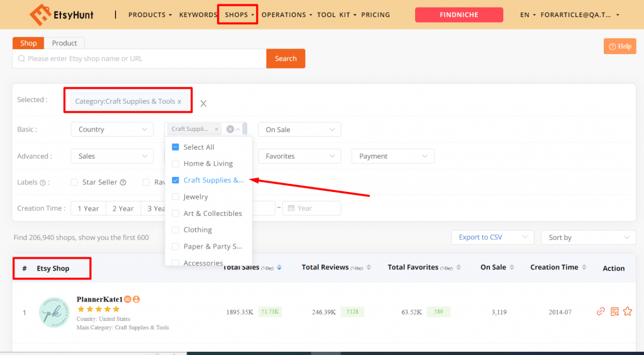Sort by Total Favorites arrows icon
The height and width of the screenshot is (355, 644).
[458, 268]
